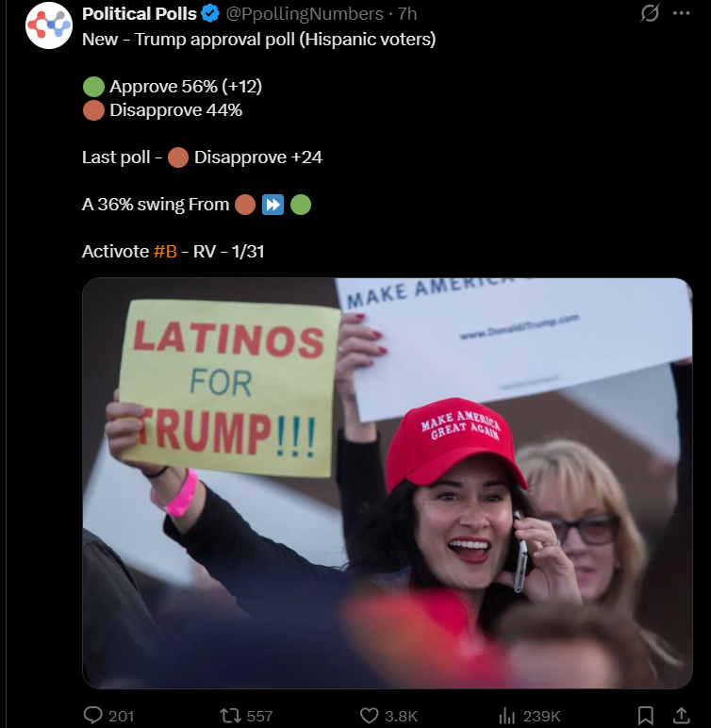Open the Latinos for Trump photo
Screen dimensions: 711x728
(x=388, y=483)
